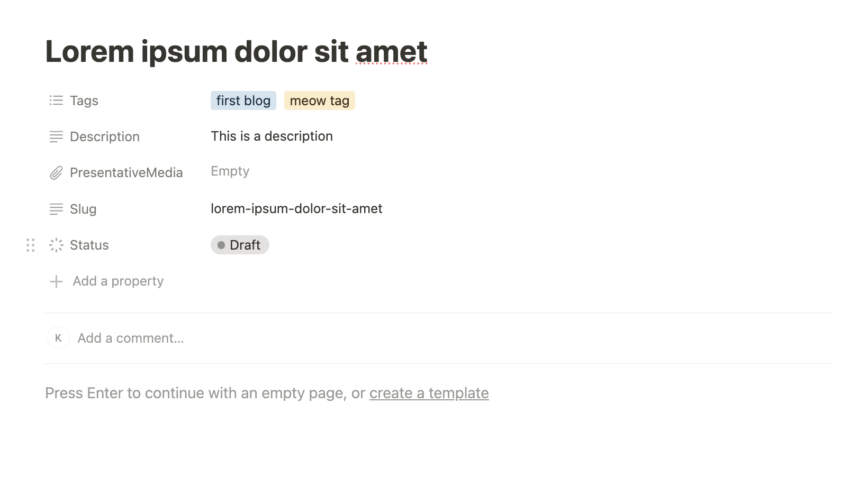Click the page title "Lorem ipsum dolor sit amet"
This screenshot has width=868, height=495.
pyautogui.click(x=236, y=52)
